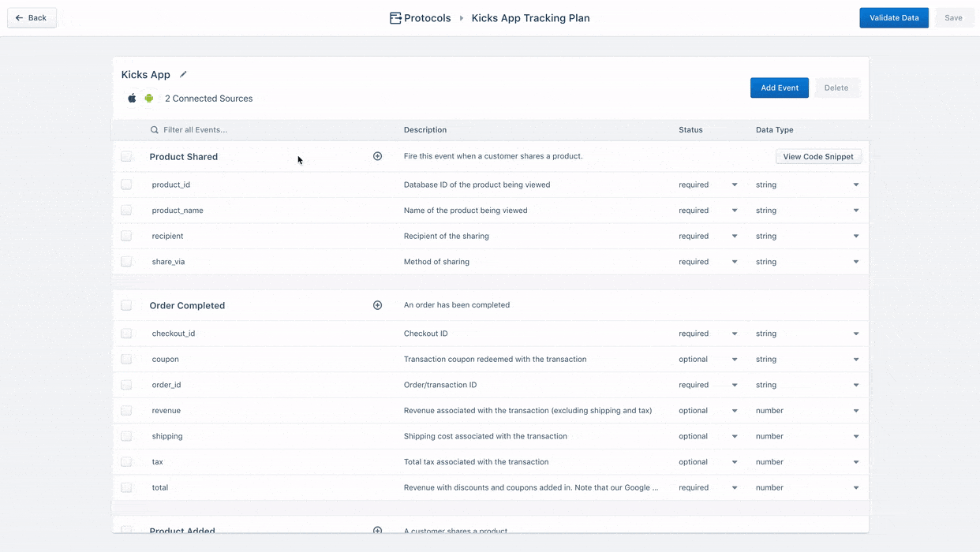Select the Product Shared event checkbox
Image resolution: width=980 pixels, height=552 pixels.
126,156
